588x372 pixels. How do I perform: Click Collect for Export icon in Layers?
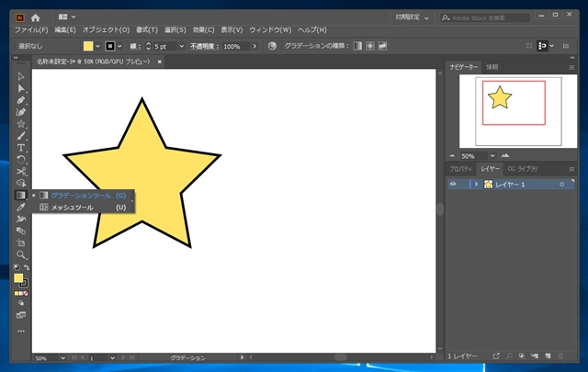pyautogui.click(x=496, y=355)
